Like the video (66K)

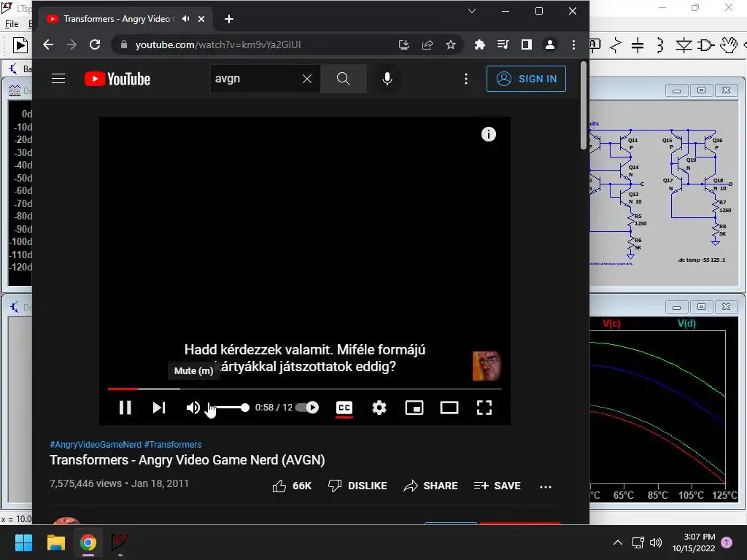pyautogui.click(x=292, y=486)
